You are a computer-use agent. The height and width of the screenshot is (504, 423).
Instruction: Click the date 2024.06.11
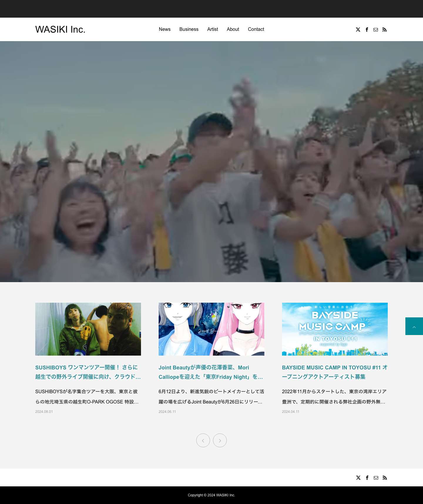coord(167,412)
